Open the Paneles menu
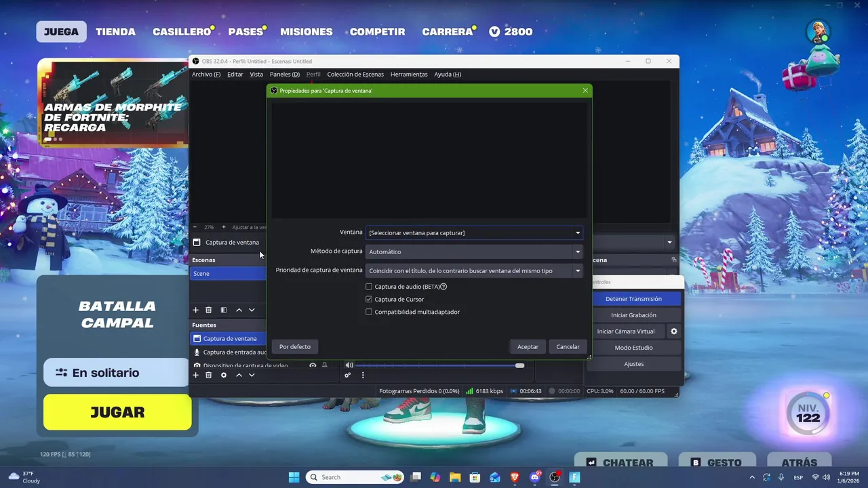The width and height of the screenshot is (868, 488). [x=285, y=74]
